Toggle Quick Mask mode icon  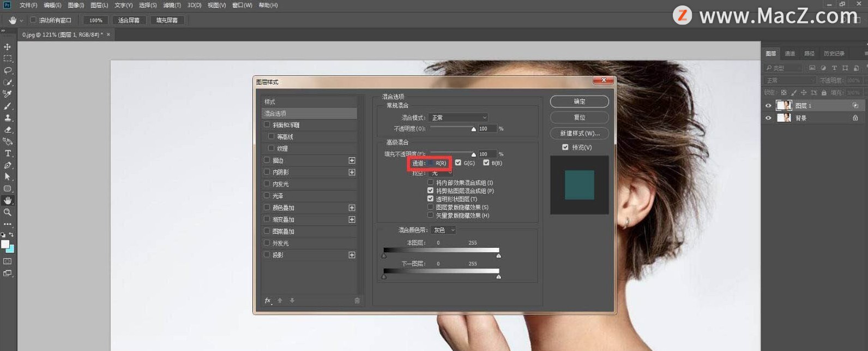coord(8,261)
